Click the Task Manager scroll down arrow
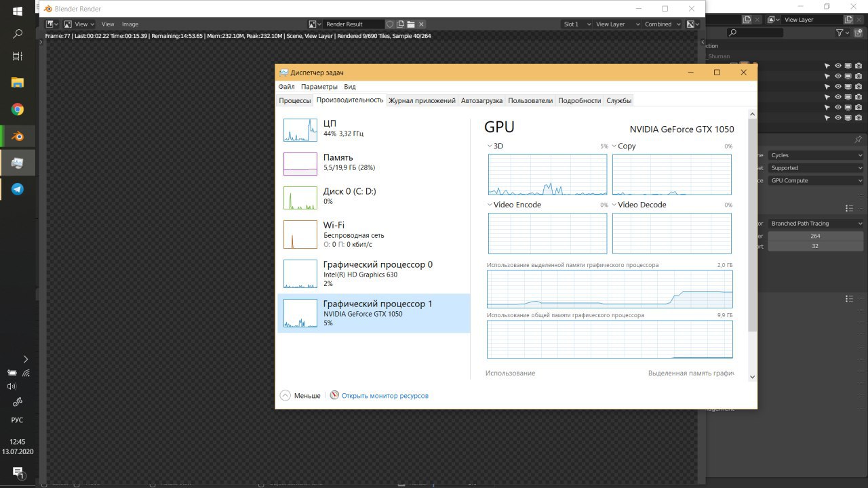The height and width of the screenshot is (488, 868). [x=752, y=377]
